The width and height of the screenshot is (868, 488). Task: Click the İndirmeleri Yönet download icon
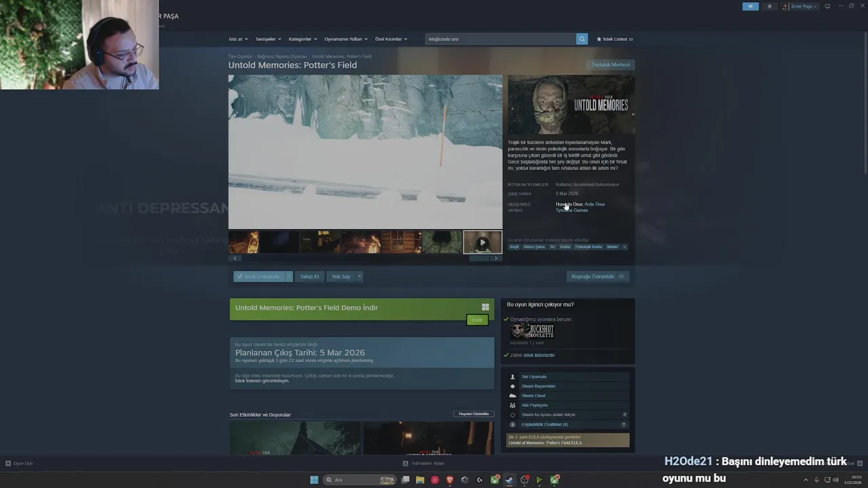click(406, 464)
